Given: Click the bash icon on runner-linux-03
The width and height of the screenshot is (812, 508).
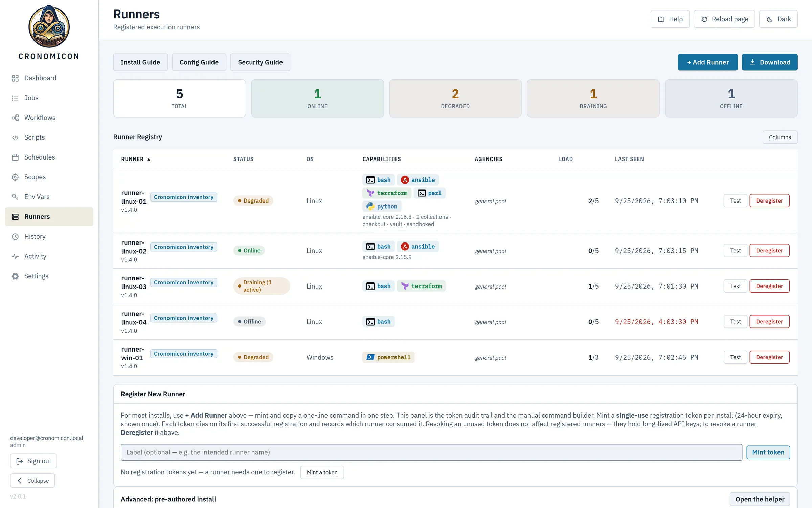Looking at the screenshot, I should click(x=370, y=286).
